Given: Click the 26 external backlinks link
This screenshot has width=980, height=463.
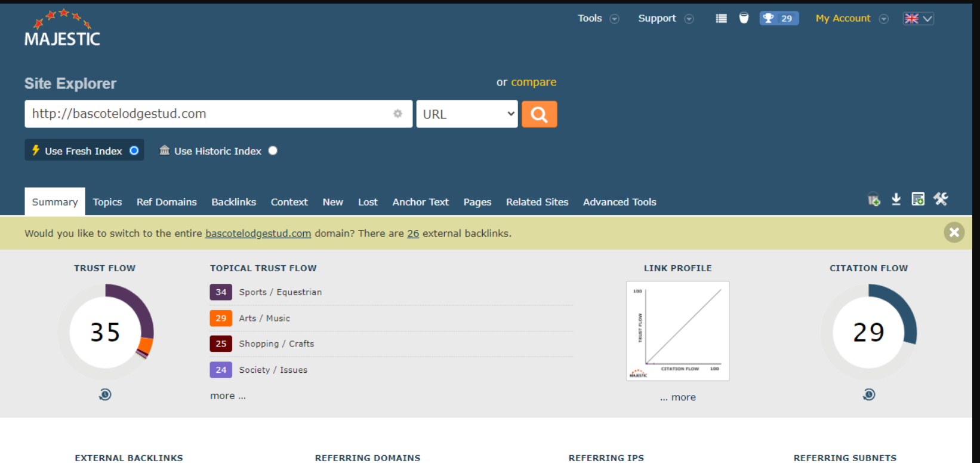Looking at the screenshot, I should coord(413,234).
